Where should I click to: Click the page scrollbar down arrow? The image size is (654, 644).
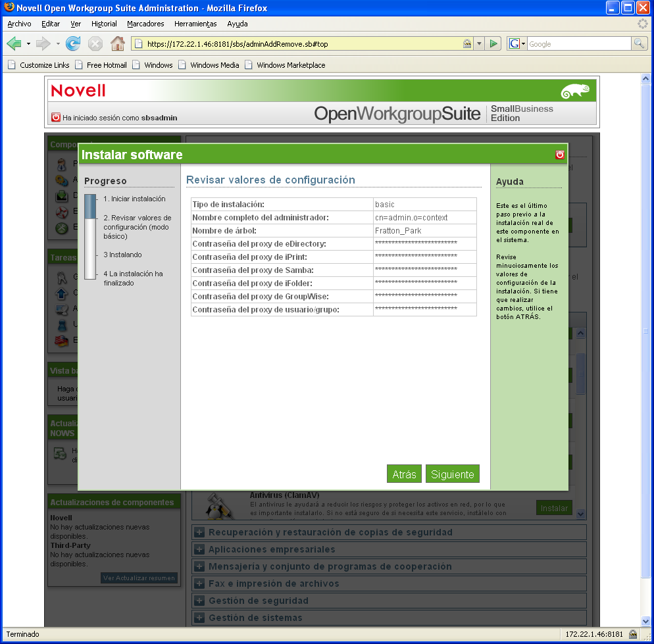pos(645,622)
